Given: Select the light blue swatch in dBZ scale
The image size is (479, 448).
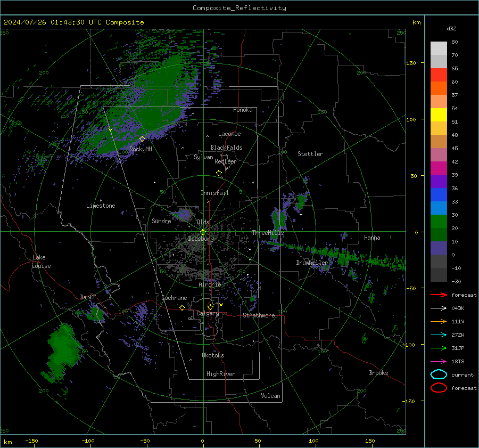Looking at the screenshot, I should (x=439, y=208).
